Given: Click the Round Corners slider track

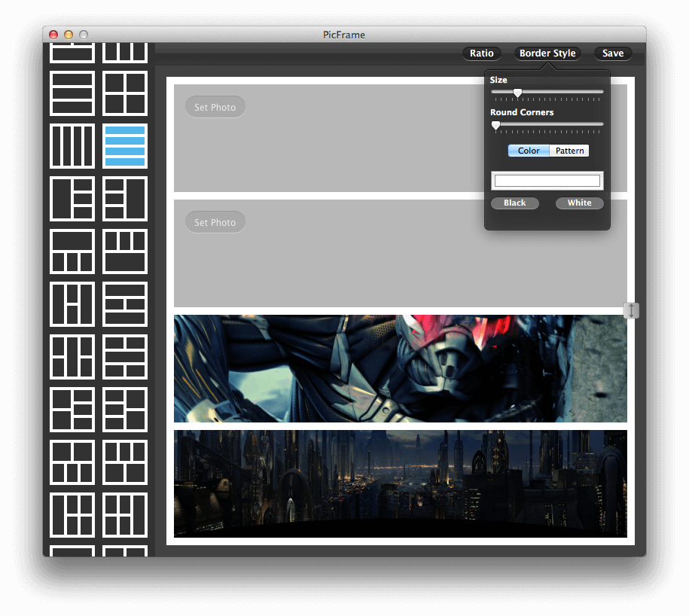Looking at the screenshot, I should click(547, 124).
